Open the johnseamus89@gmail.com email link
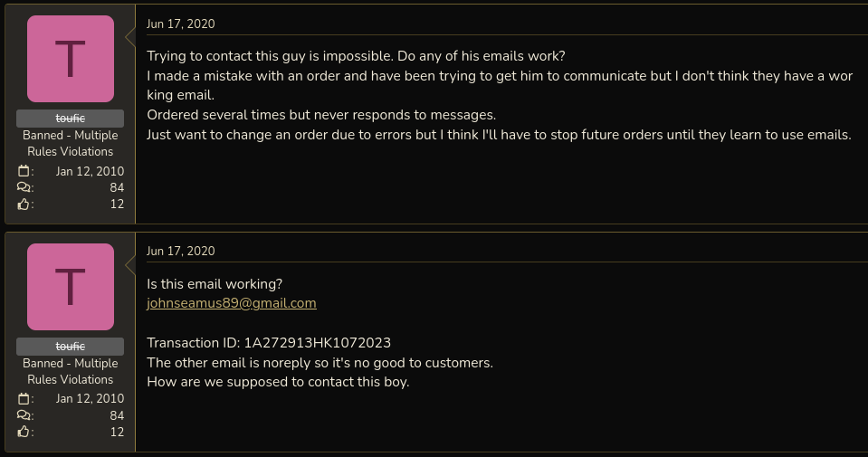Screen dimensions: 868x457 click(x=232, y=303)
